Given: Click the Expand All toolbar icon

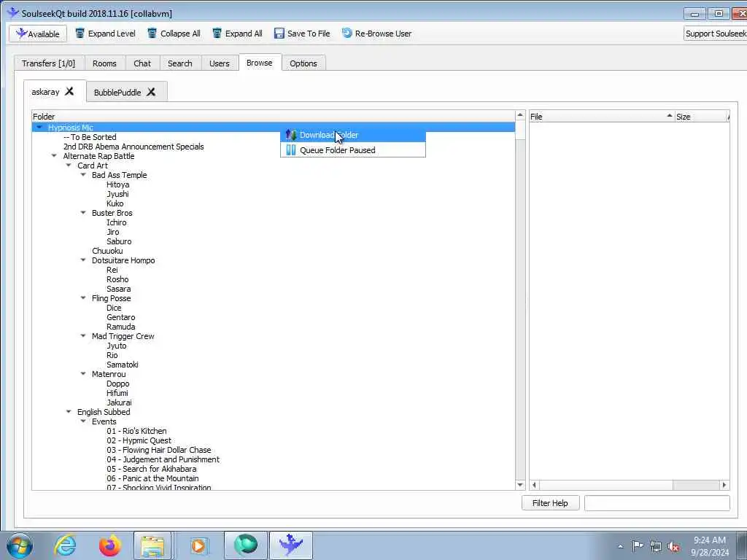Looking at the screenshot, I should tap(217, 34).
